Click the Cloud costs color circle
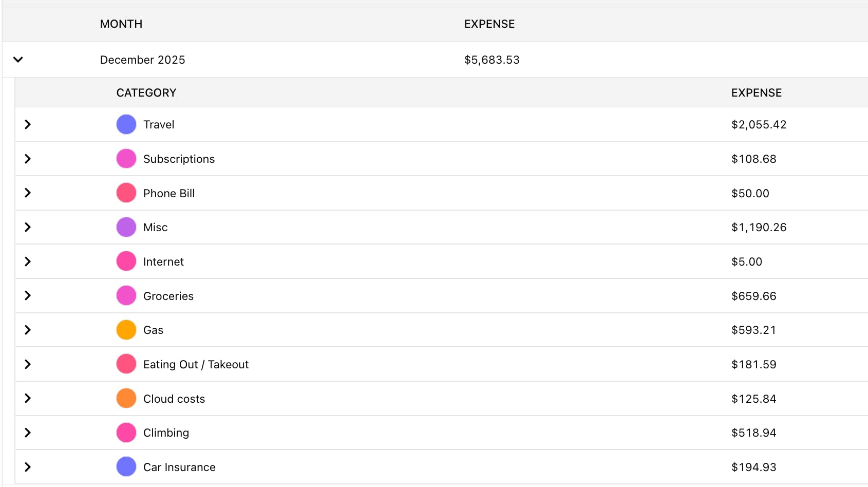Image resolution: width=868 pixels, height=487 pixels. [x=126, y=399]
